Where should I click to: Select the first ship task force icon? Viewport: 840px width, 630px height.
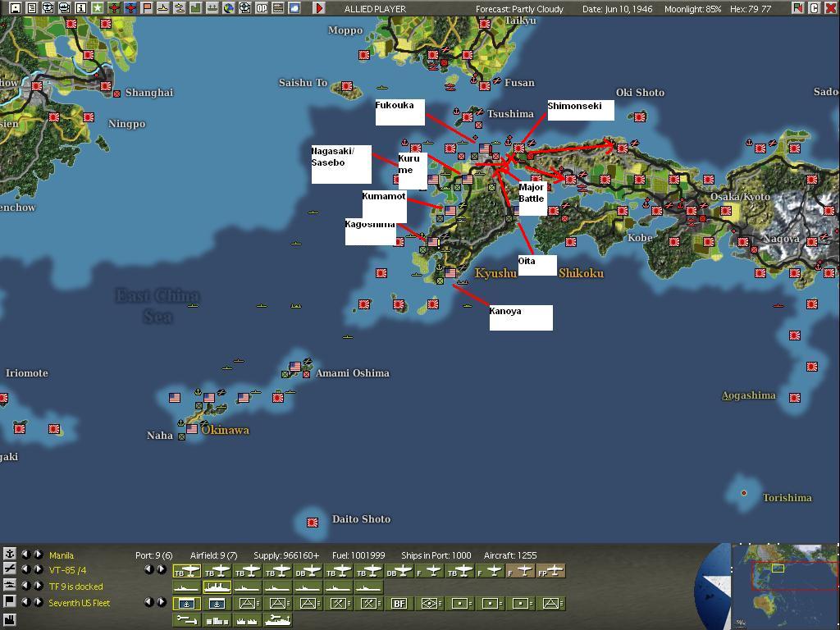(186, 587)
